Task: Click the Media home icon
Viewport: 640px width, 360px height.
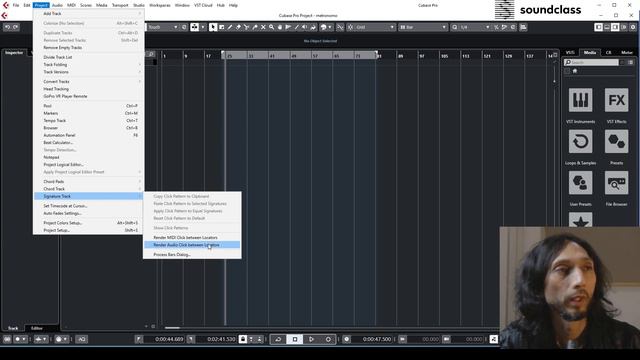Action: pos(575,71)
